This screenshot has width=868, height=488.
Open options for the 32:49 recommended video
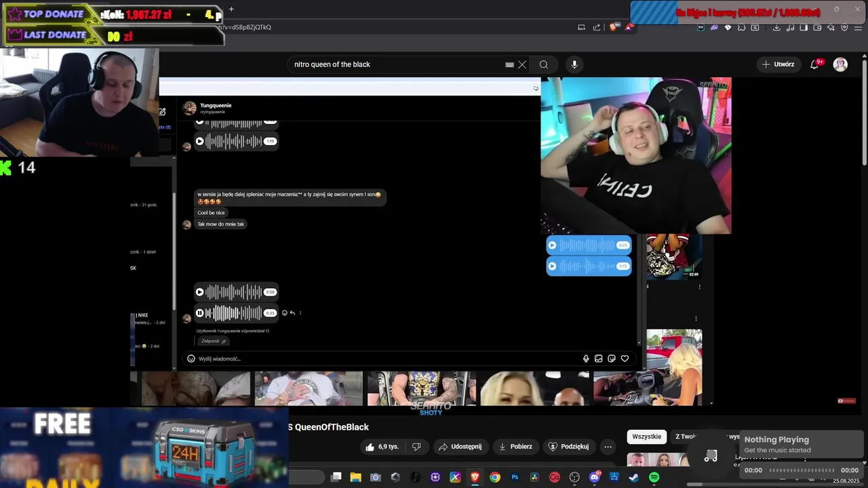[x=699, y=287]
